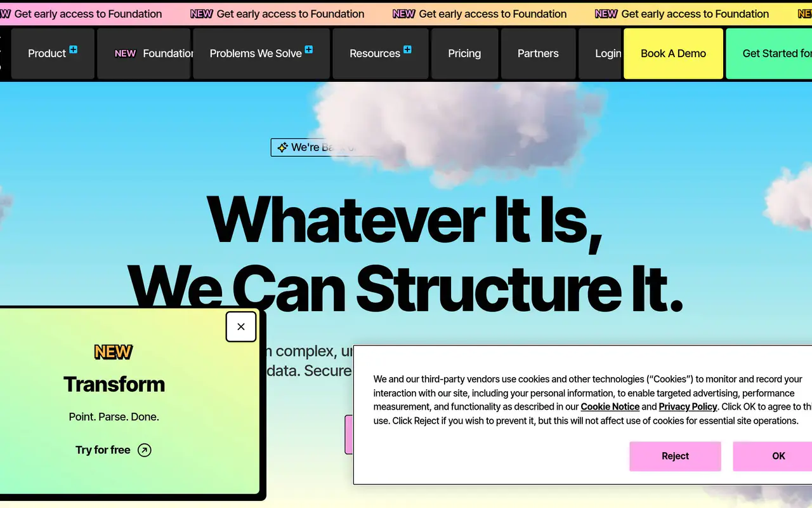Open the Product navigation menu
This screenshot has width=812, height=508.
pos(53,53)
